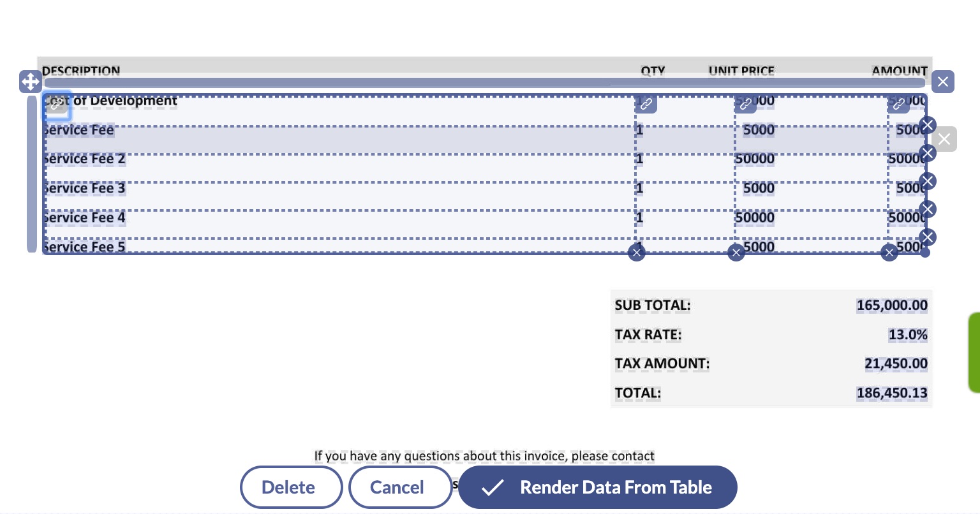Delete the Service Fee 4 row with its X
This screenshot has width=980, height=514.
928,209
